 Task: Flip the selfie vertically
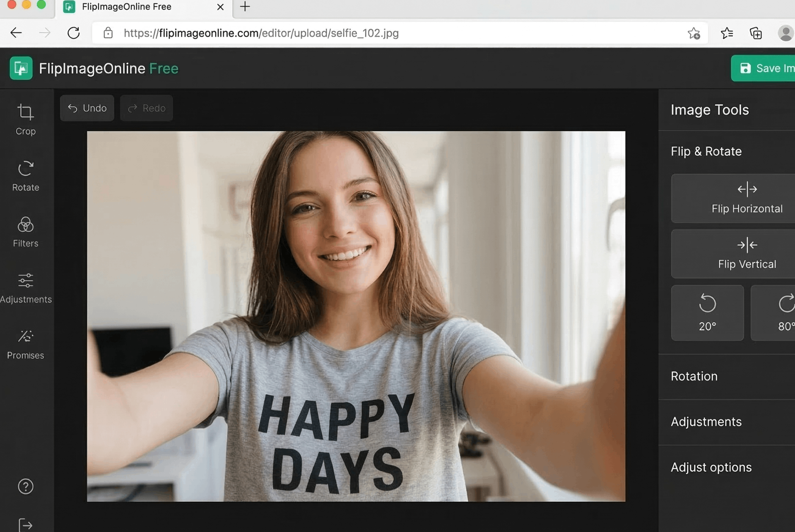point(747,254)
